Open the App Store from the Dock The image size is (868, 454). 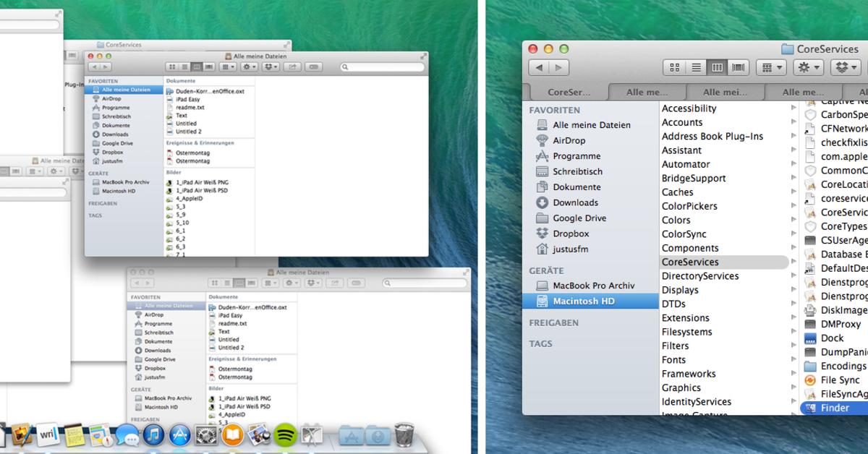coord(179,434)
